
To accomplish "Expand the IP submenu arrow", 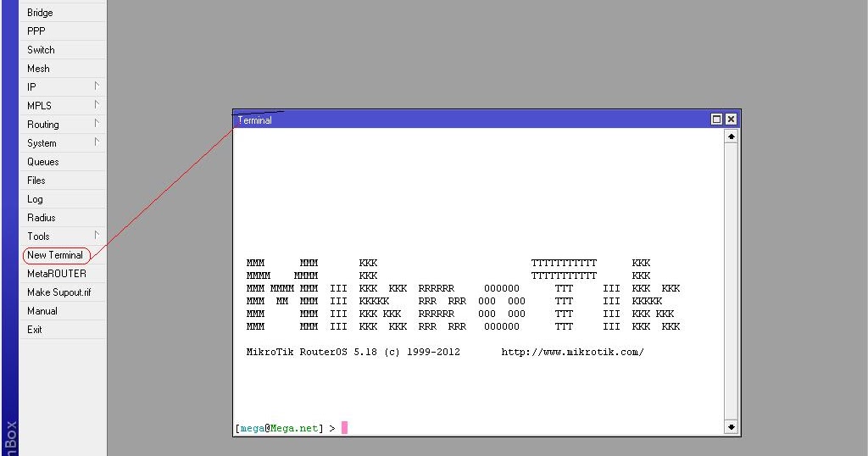I will [x=97, y=86].
